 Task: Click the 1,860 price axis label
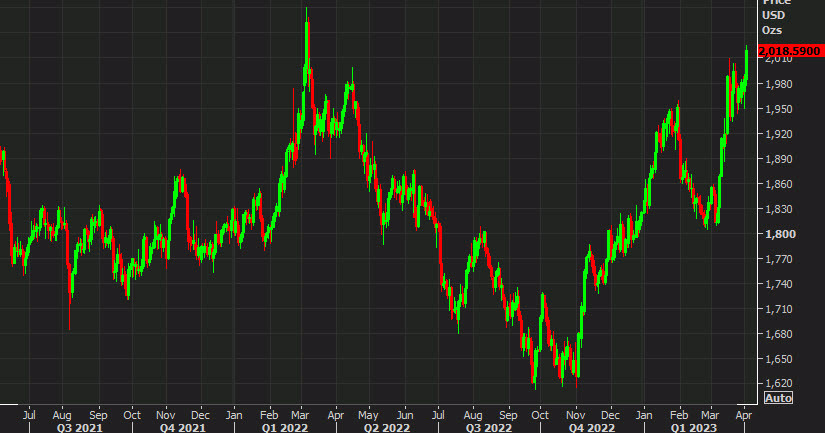(779, 184)
